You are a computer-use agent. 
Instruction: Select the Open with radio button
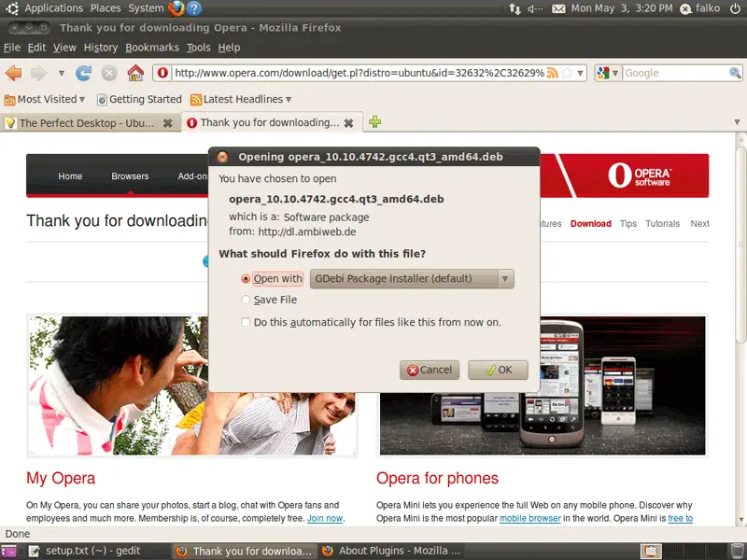tap(246, 278)
